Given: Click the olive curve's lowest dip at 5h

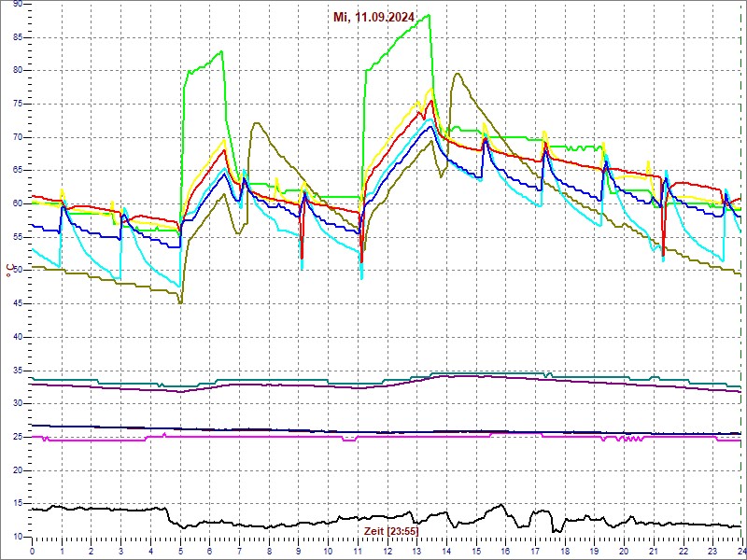Looking at the screenshot, I should (x=180, y=302).
